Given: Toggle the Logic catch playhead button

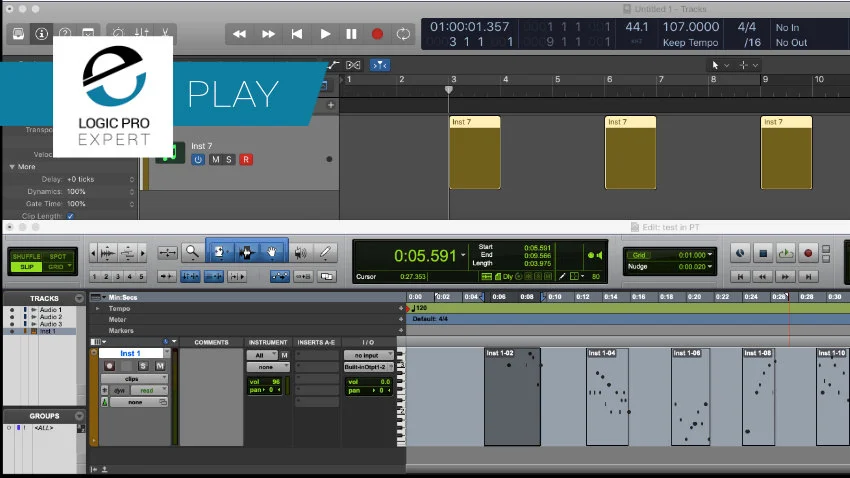Looking at the screenshot, I should [x=379, y=65].
